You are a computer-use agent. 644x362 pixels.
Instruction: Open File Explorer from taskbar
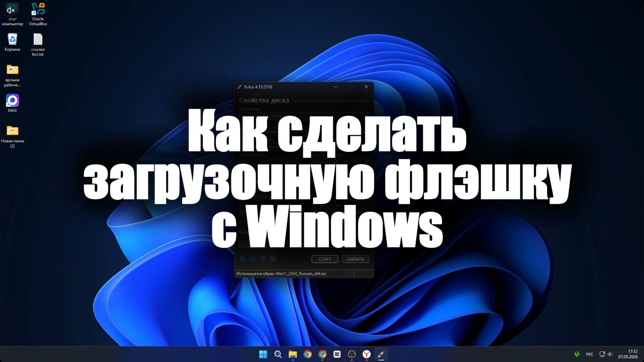(293, 354)
